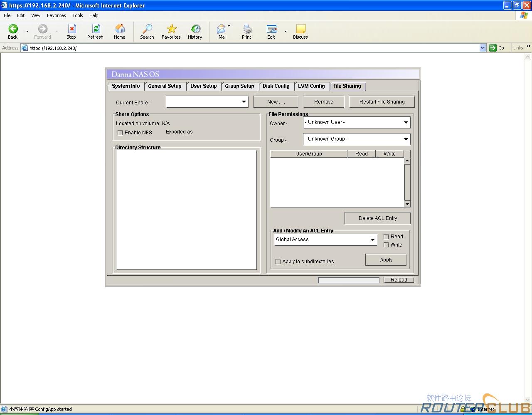
Task: Click the Apply button
Action: 386,260
